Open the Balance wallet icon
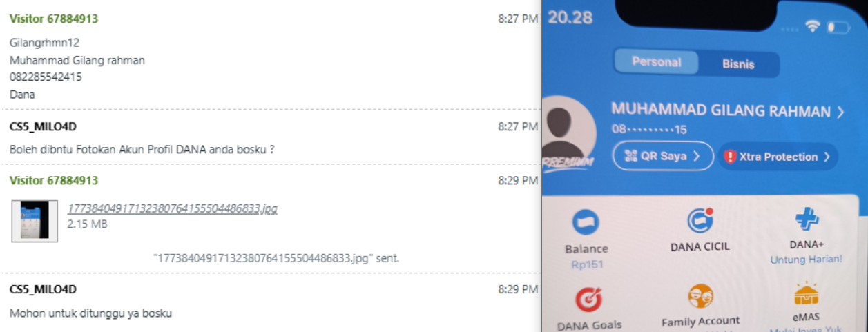868x332 pixels. [x=586, y=222]
